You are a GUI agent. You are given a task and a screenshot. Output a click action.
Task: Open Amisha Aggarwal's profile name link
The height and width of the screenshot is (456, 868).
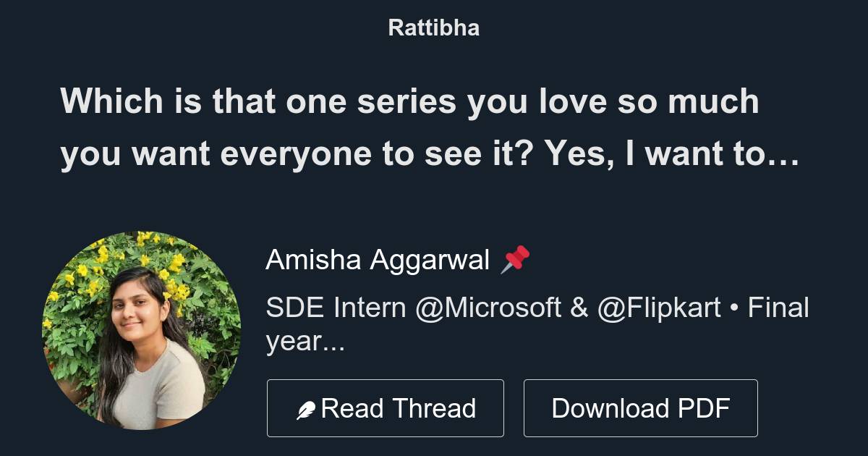point(379,258)
